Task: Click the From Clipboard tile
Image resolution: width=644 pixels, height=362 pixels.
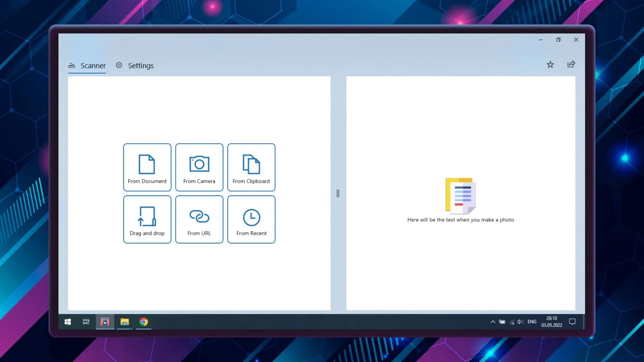Action: click(x=251, y=167)
